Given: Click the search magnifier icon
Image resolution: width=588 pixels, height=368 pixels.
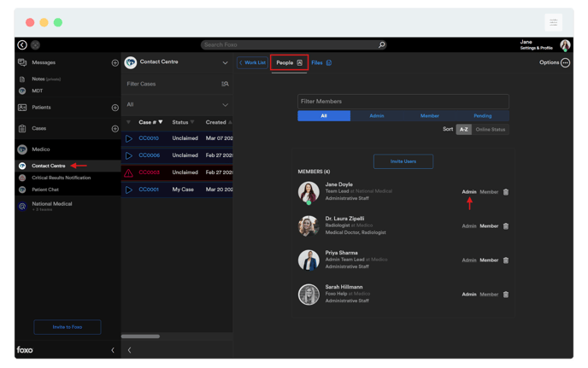Looking at the screenshot, I should pos(382,44).
